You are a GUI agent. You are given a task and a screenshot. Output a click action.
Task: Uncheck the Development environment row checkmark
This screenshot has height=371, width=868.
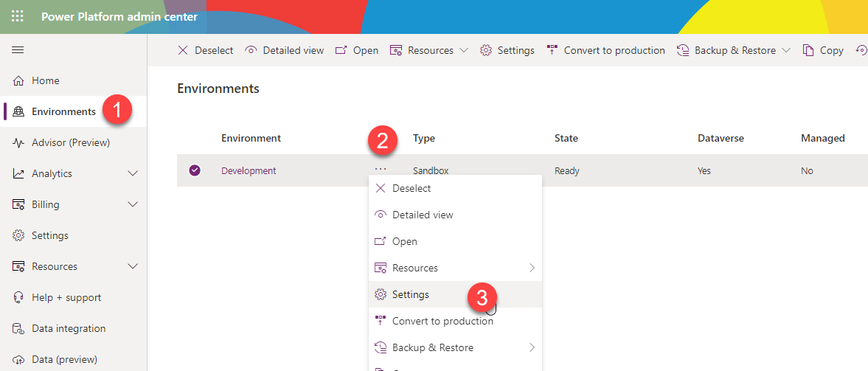[194, 170]
